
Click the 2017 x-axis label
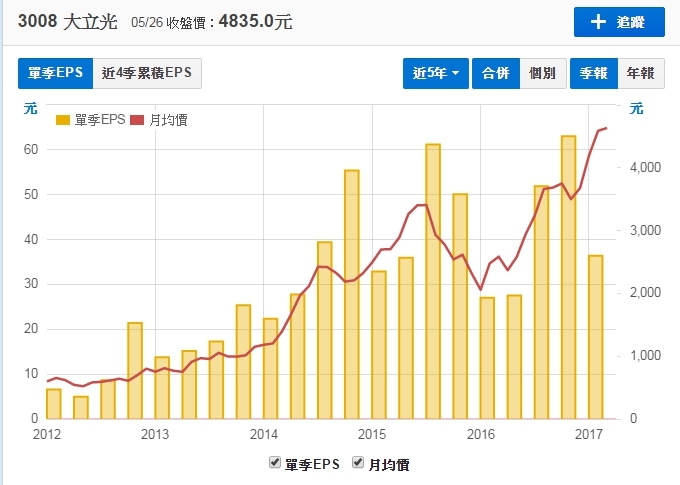coord(589,434)
